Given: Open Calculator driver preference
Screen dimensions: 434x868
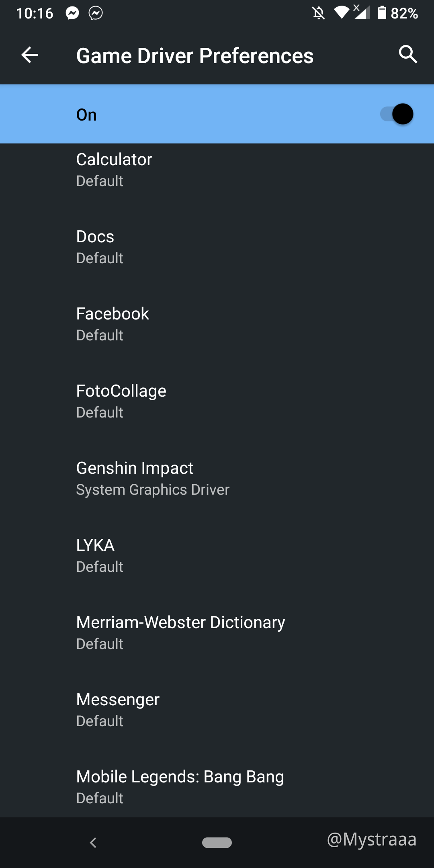Looking at the screenshot, I should (x=217, y=170).
